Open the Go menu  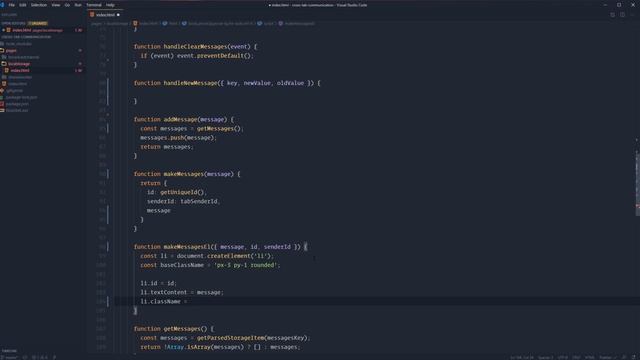[67, 5]
